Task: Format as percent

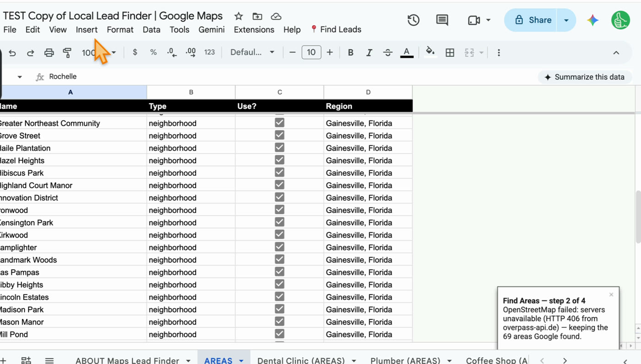Action: [x=153, y=52]
